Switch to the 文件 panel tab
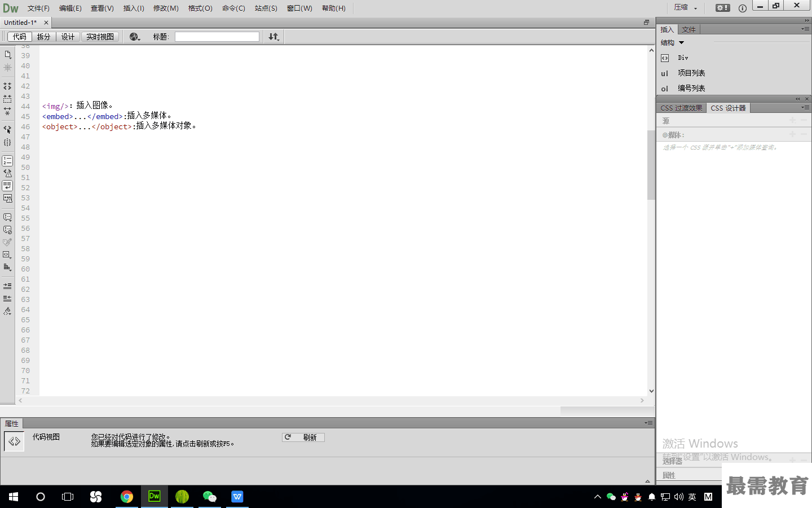 pos(689,29)
